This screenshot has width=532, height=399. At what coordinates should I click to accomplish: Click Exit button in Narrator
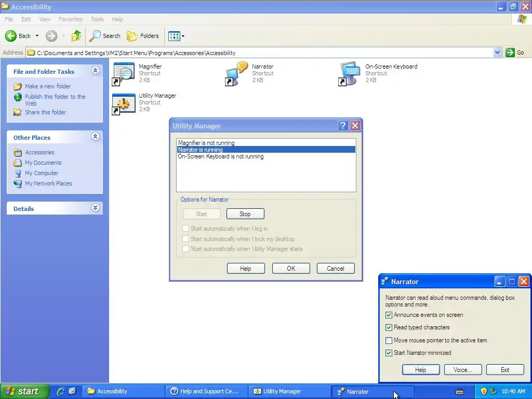click(x=505, y=370)
